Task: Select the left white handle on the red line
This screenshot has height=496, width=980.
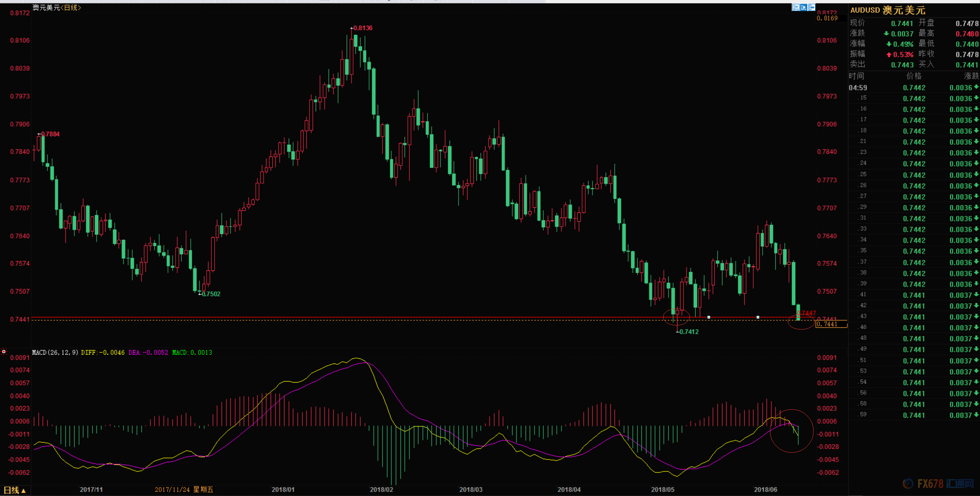Action: 709,317
